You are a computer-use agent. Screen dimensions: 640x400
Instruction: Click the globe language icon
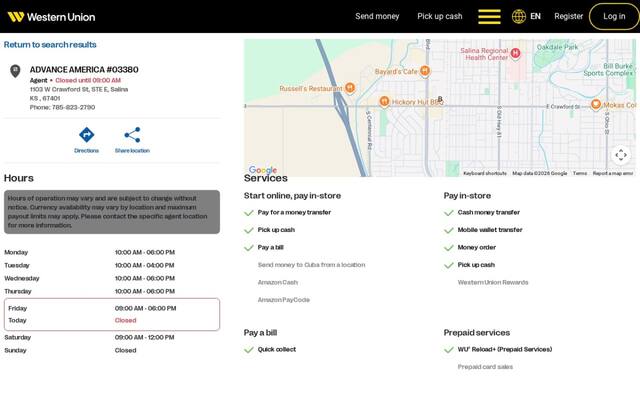click(x=519, y=17)
